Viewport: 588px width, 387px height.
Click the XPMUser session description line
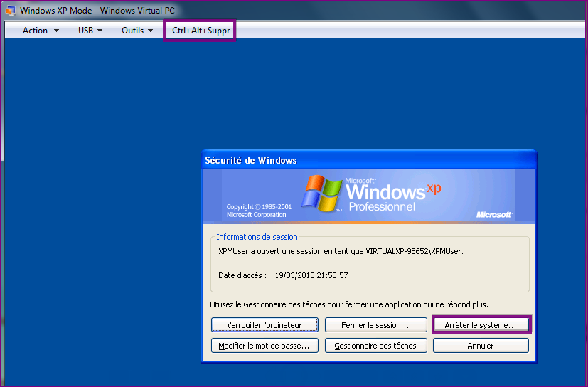tap(340, 251)
